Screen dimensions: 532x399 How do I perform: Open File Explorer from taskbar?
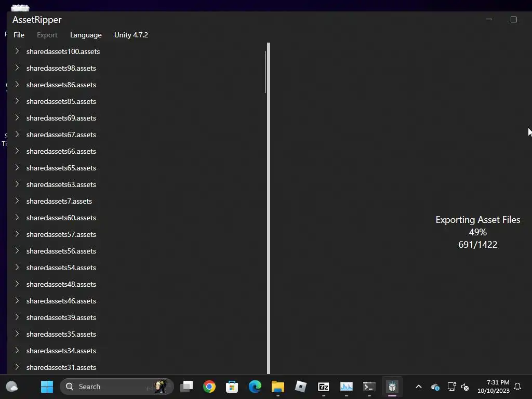[278, 387]
